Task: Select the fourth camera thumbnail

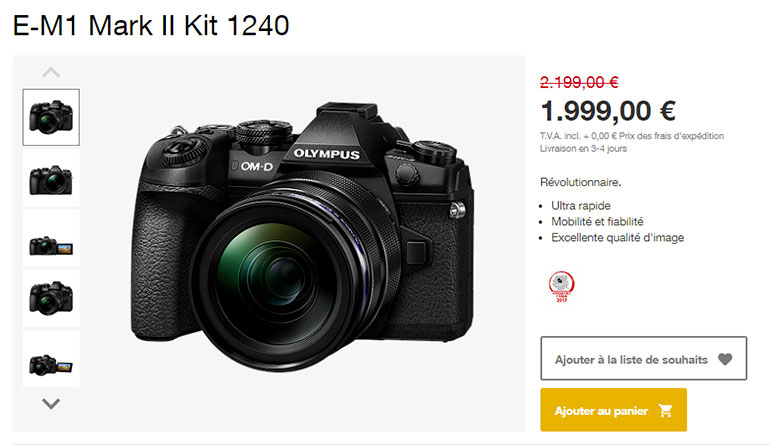Action: click(x=51, y=299)
